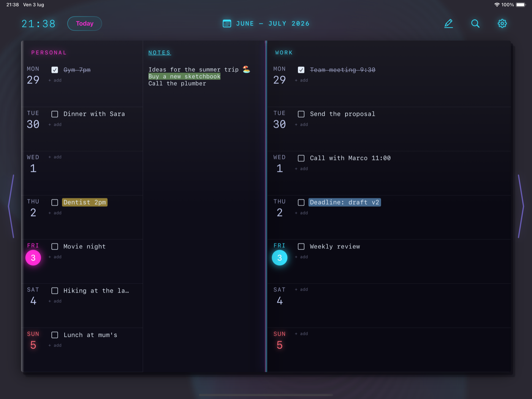The width and height of the screenshot is (532, 399).
Task: Tick the Deadline: draft v2 checkbox
Action: click(301, 202)
